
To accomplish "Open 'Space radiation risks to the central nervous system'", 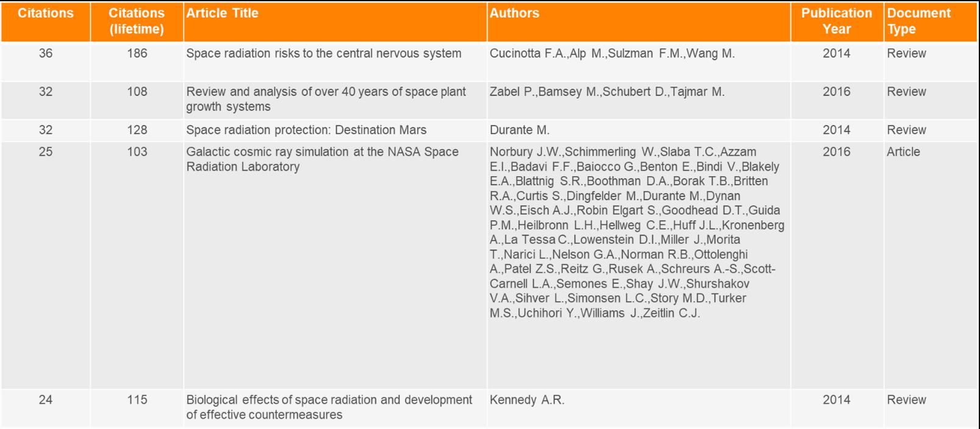I will [x=323, y=54].
